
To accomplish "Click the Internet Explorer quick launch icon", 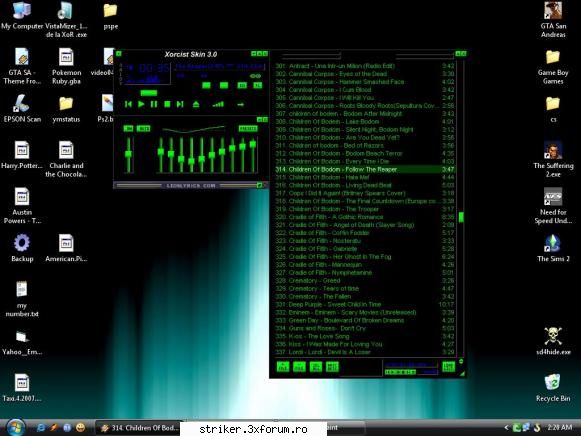I will coord(40,427).
